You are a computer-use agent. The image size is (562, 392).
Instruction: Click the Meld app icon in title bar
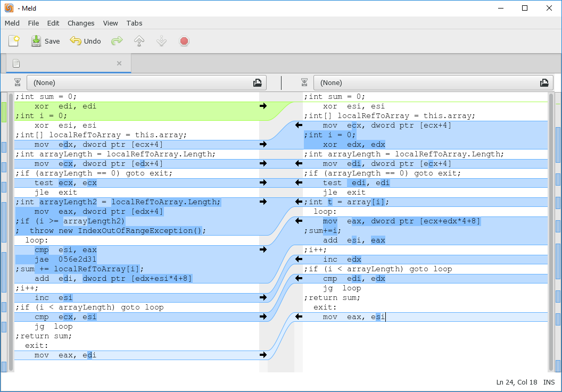tap(9, 8)
